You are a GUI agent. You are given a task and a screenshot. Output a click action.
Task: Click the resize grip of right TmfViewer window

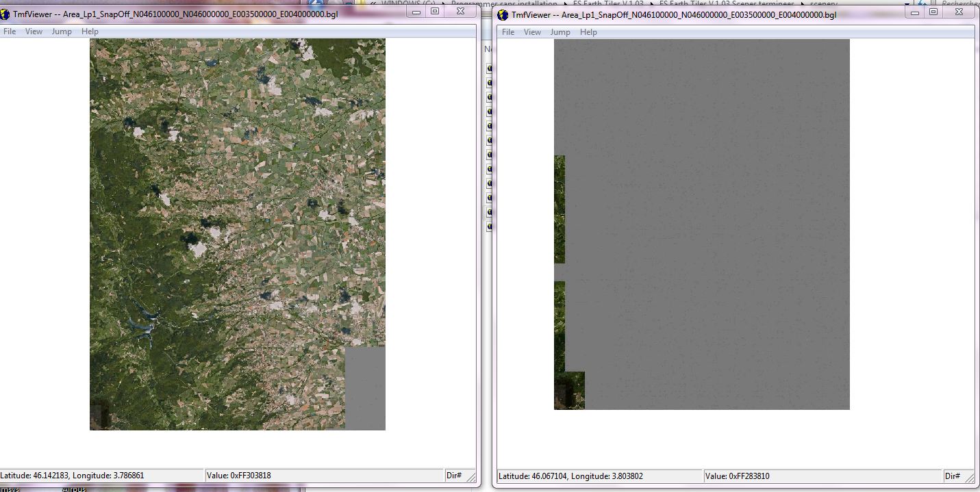tap(970, 478)
